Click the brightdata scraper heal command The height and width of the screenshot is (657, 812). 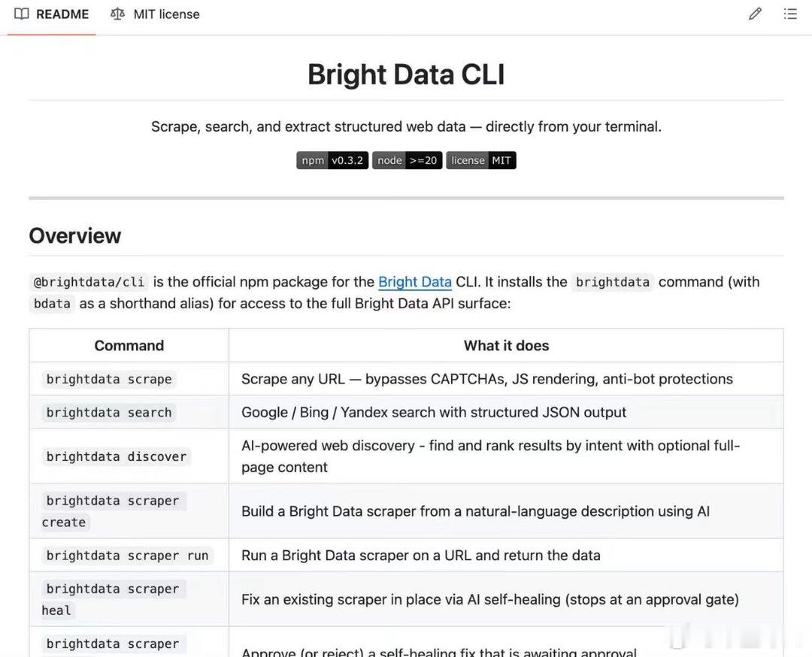tap(114, 599)
